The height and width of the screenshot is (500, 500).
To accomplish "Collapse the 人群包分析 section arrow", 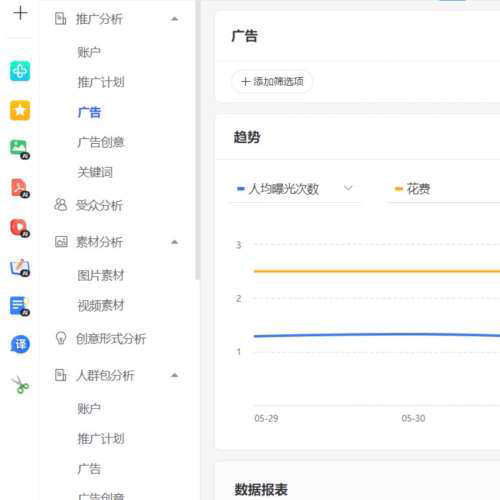I will (174, 375).
